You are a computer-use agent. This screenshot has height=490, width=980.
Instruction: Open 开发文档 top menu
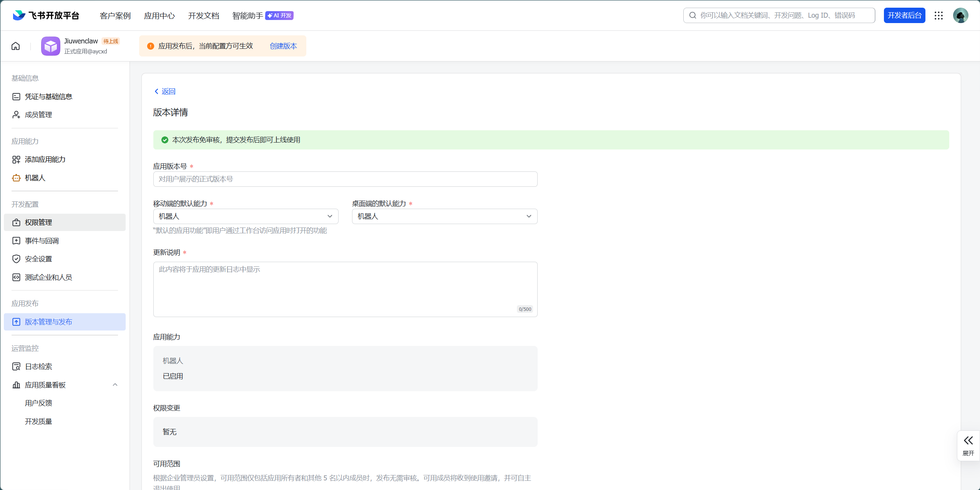(203, 16)
